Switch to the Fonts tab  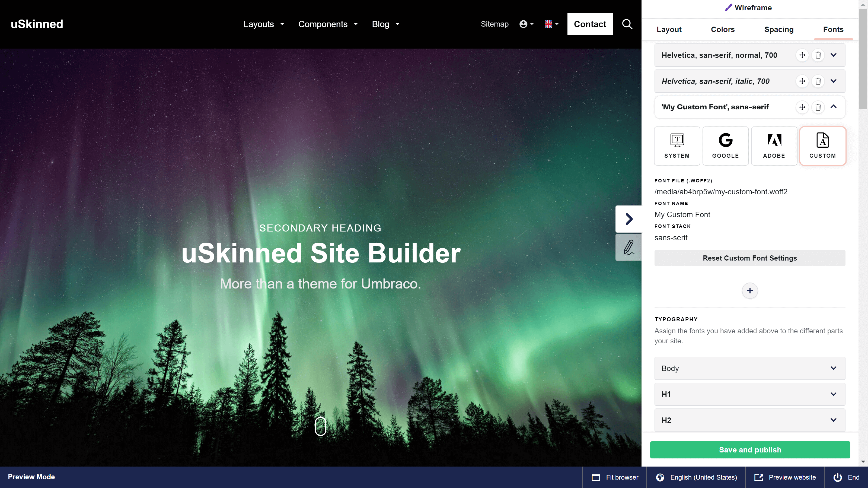coord(833,29)
